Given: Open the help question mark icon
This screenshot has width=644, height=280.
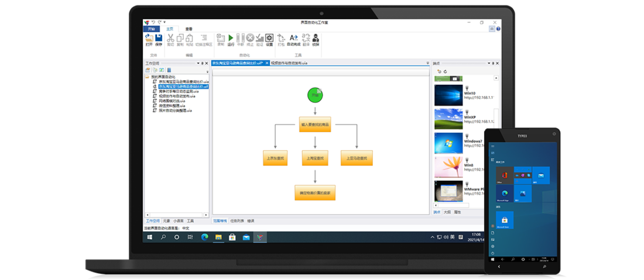Looking at the screenshot, I should [x=498, y=29].
